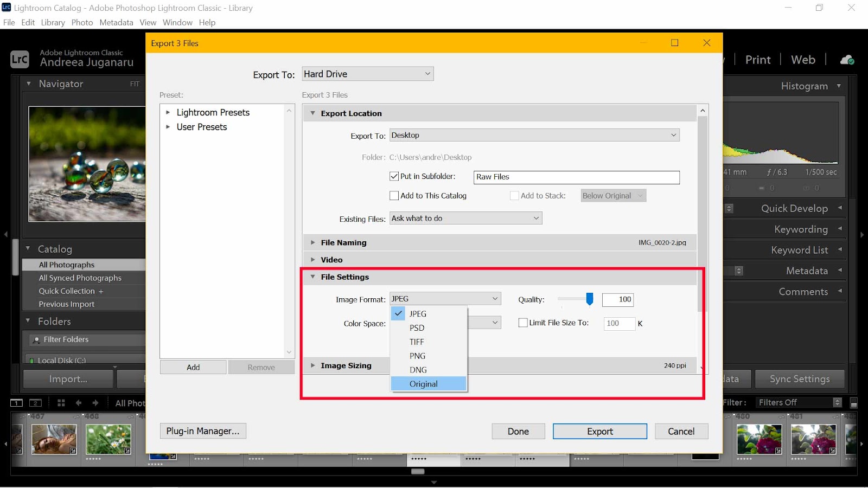Click the Metadata panel preset stepper

[739, 271]
